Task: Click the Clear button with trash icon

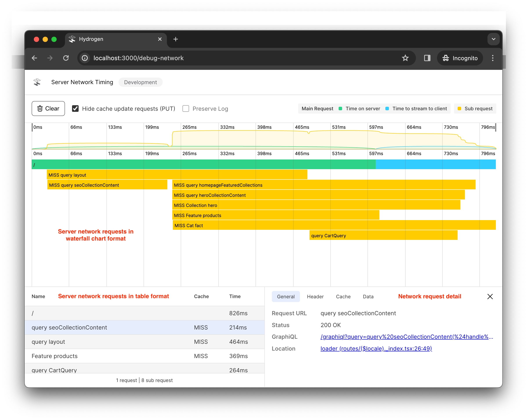Action: tap(48, 109)
